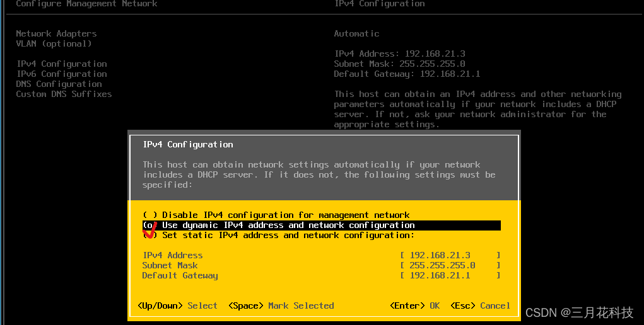Click the Subnet Mask input field
644x325 pixels.
450,266
